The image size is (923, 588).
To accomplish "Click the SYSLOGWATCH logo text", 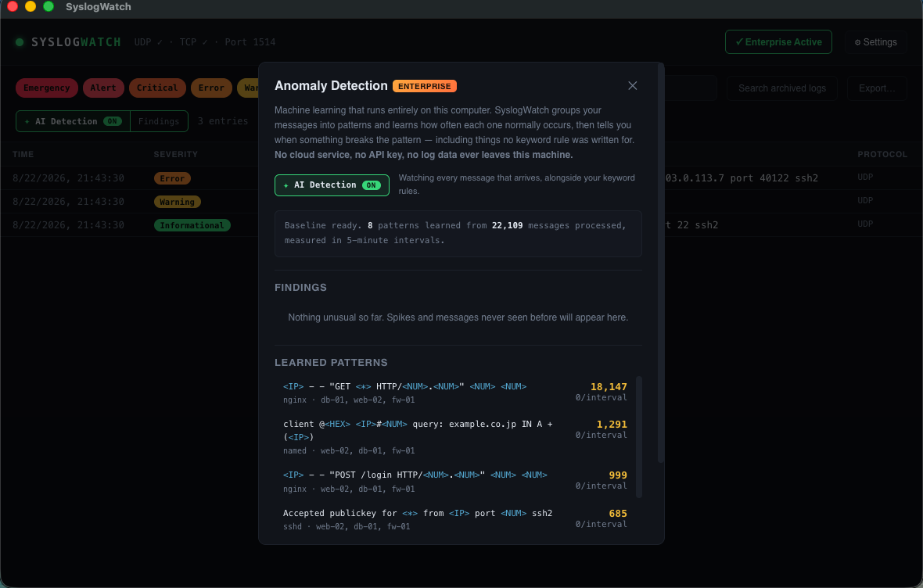I will (76, 42).
